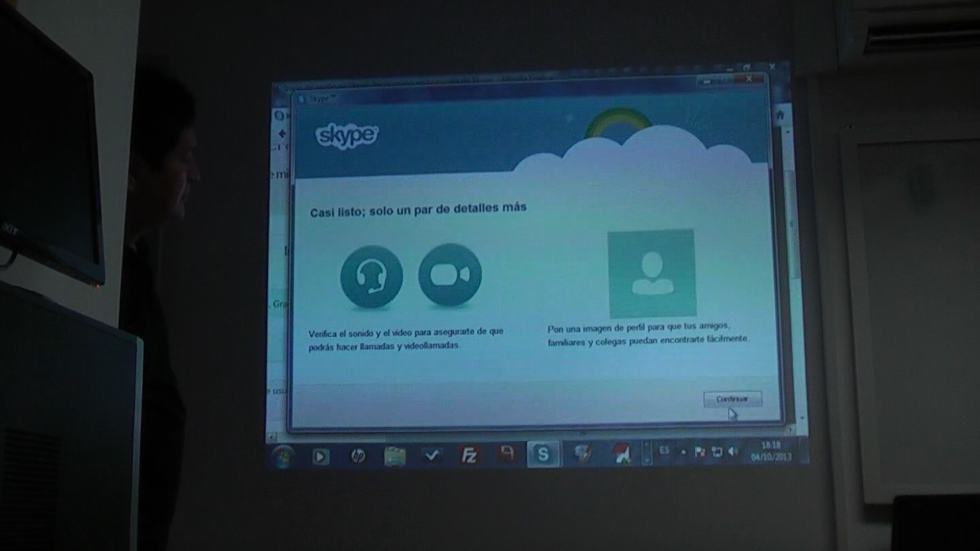Click the heading 'Casi listo; solo un par de detalles más'
Viewport: 980px width, 551px height.
pyautogui.click(x=418, y=210)
